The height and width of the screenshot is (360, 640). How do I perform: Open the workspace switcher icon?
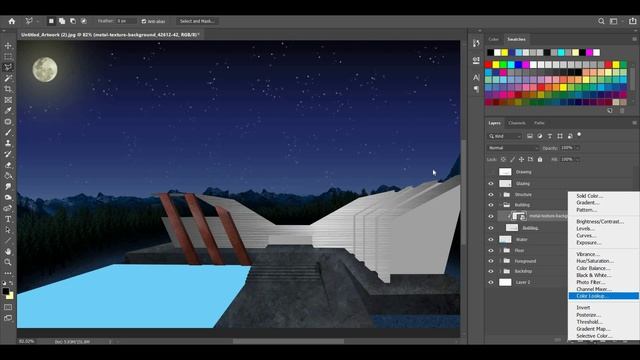(x=613, y=21)
